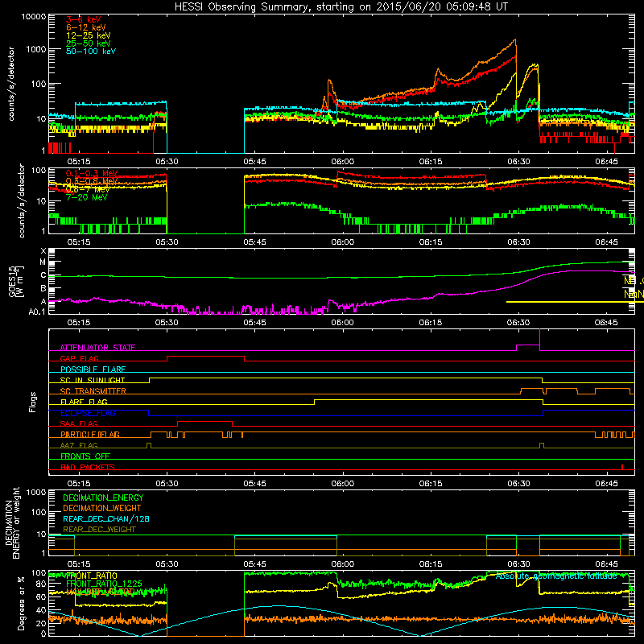The height and width of the screenshot is (644, 644).
Task: Click the red BAD_PACKETS tick mark near 06:47
Action: coord(622,467)
